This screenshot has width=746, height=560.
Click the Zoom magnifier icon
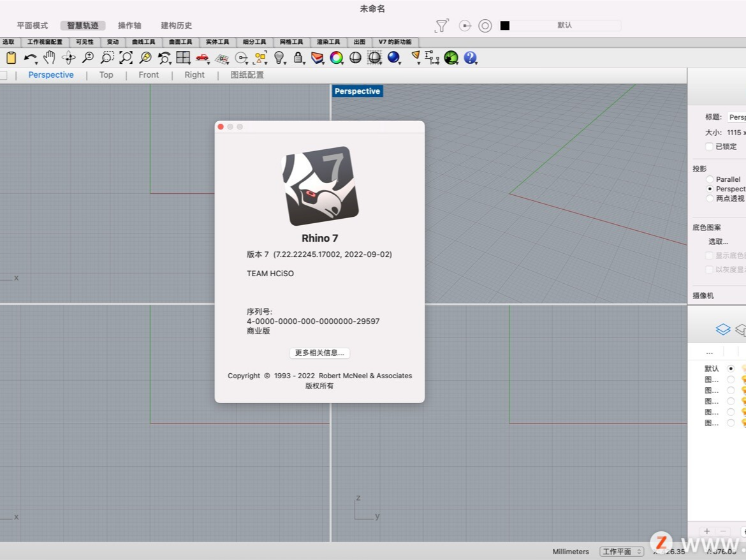coord(87,58)
